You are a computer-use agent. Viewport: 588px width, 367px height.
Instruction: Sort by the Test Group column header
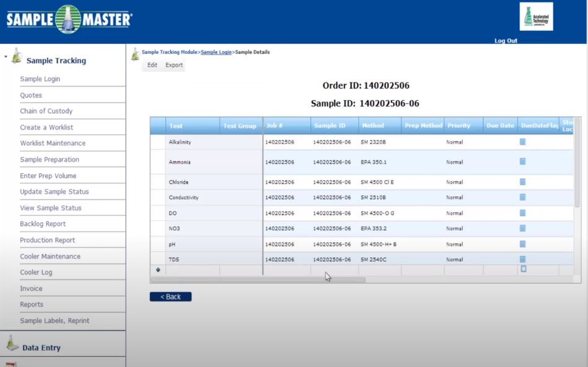(x=241, y=126)
